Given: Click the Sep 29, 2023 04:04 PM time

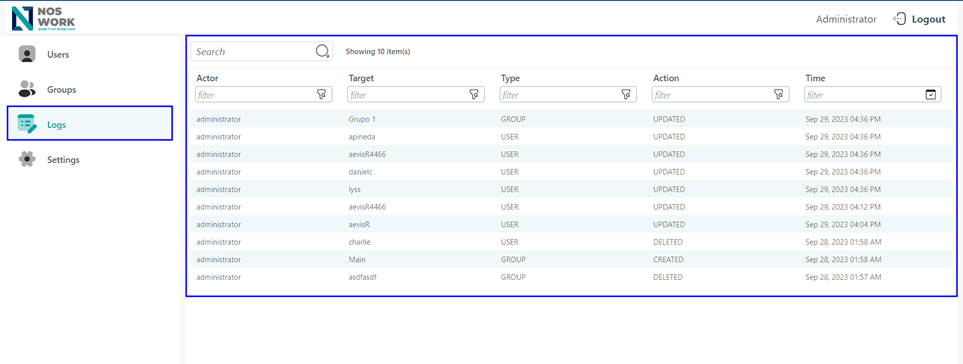Looking at the screenshot, I should (x=843, y=225).
